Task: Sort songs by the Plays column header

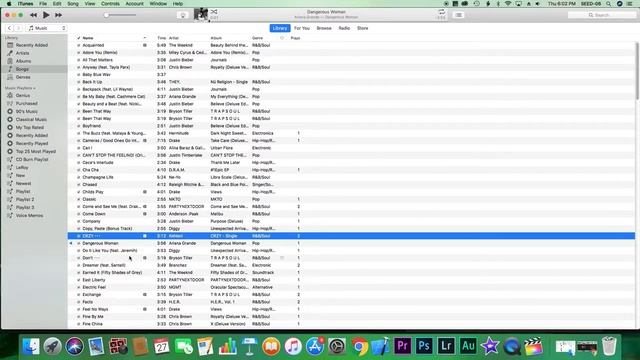Action: [295, 38]
